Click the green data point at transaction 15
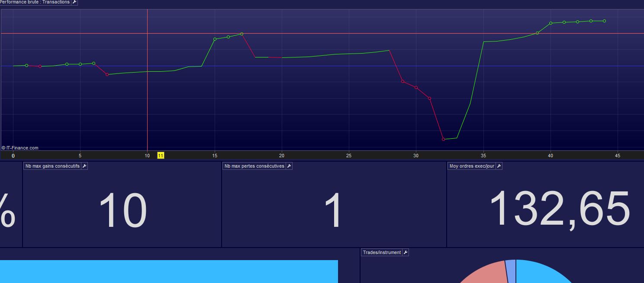Viewport: 644px width, 283px height. (215, 39)
